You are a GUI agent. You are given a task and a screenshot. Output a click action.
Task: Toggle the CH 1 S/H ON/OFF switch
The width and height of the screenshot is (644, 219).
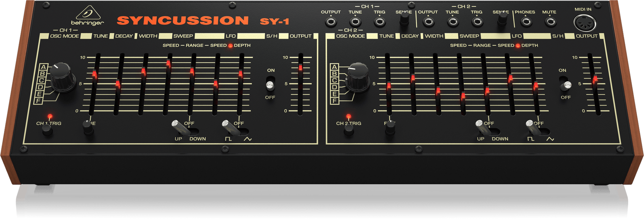[270, 85]
